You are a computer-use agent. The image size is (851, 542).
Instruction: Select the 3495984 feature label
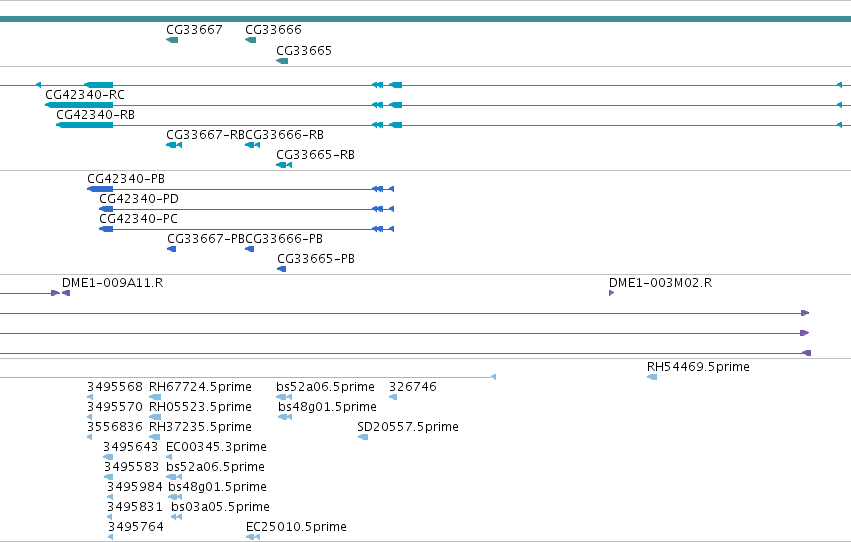coord(134,488)
